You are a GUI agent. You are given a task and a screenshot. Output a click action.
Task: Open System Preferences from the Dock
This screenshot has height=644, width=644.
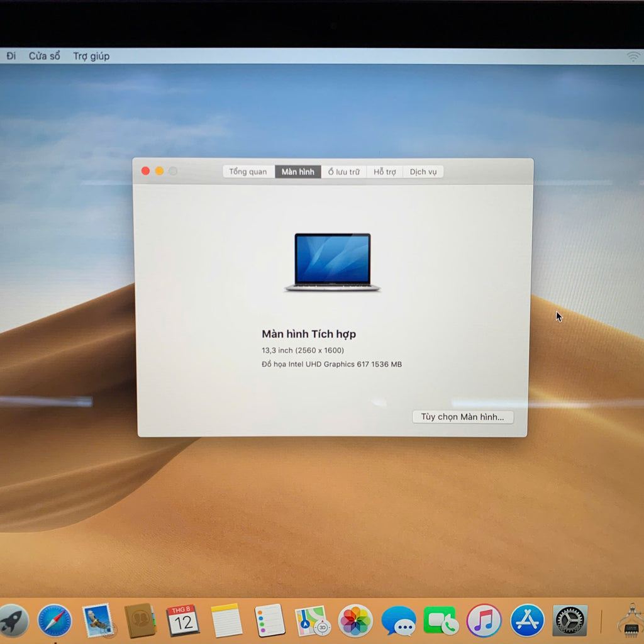click(570, 621)
